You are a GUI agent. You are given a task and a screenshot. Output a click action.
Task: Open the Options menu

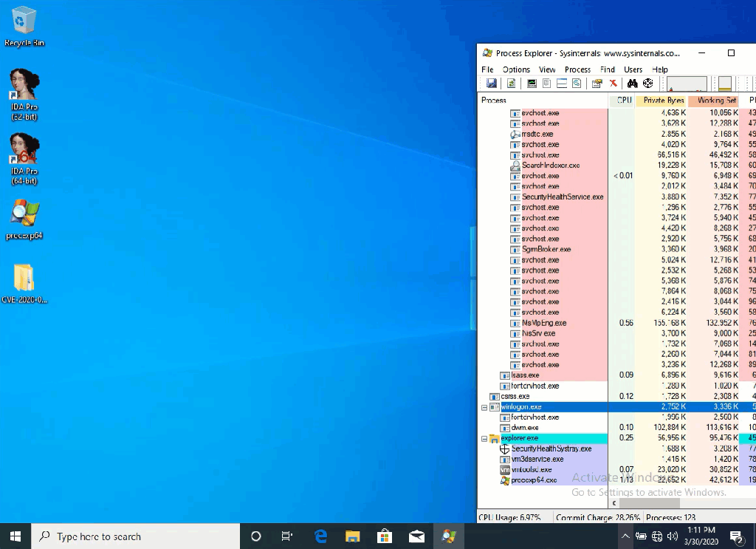pos(516,69)
